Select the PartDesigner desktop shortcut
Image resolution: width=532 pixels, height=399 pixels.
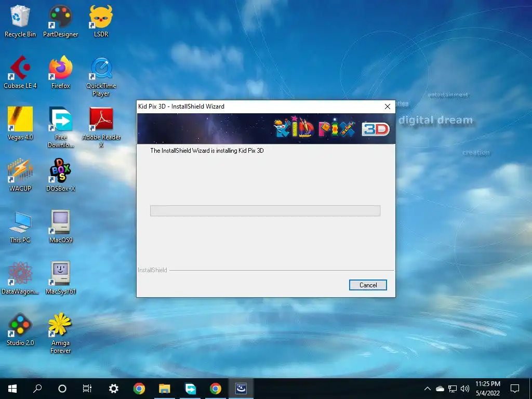coord(60,21)
